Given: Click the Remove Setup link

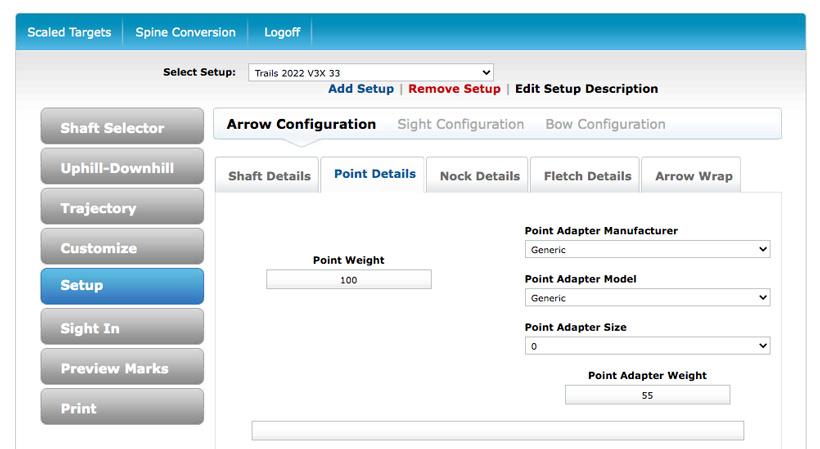Looking at the screenshot, I should pyautogui.click(x=454, y=89).
